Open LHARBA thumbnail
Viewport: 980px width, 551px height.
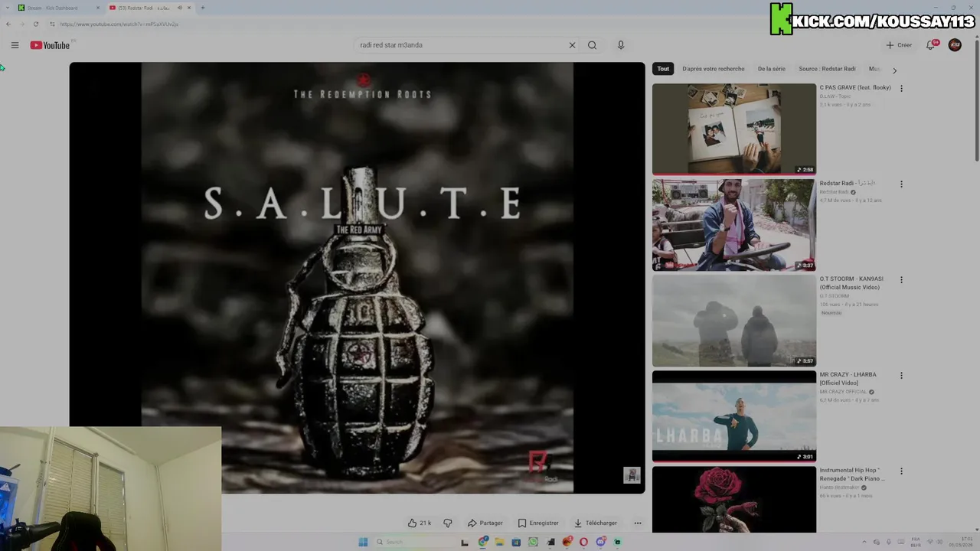tap(734, 416)
